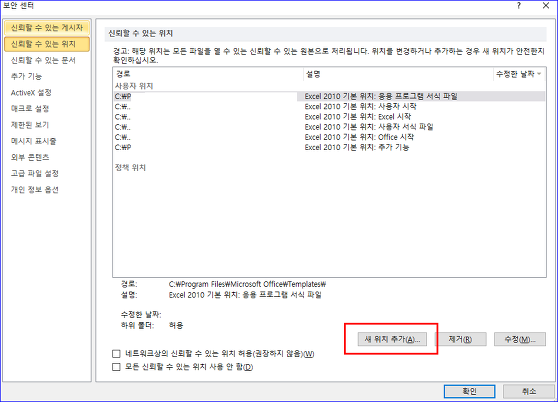
Task: Click the 수정(M)... button
Action: pyautogui.click(x=520, y=339)
